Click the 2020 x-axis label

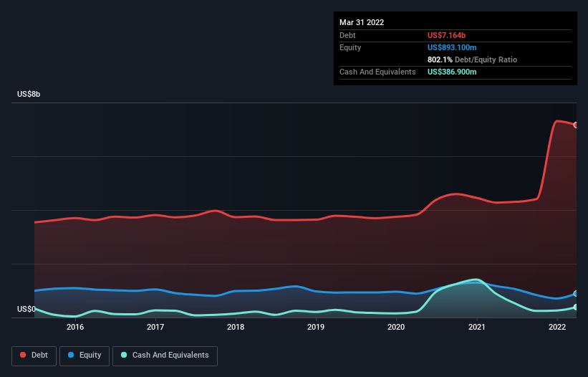coord(396,327)
